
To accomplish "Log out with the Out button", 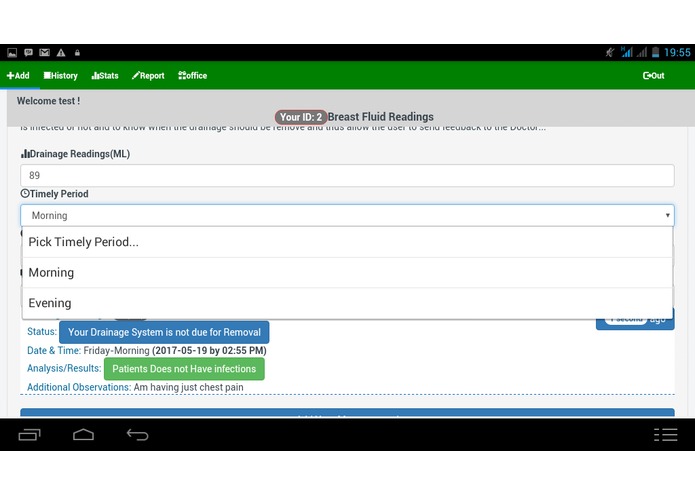I will click(653, 75).
